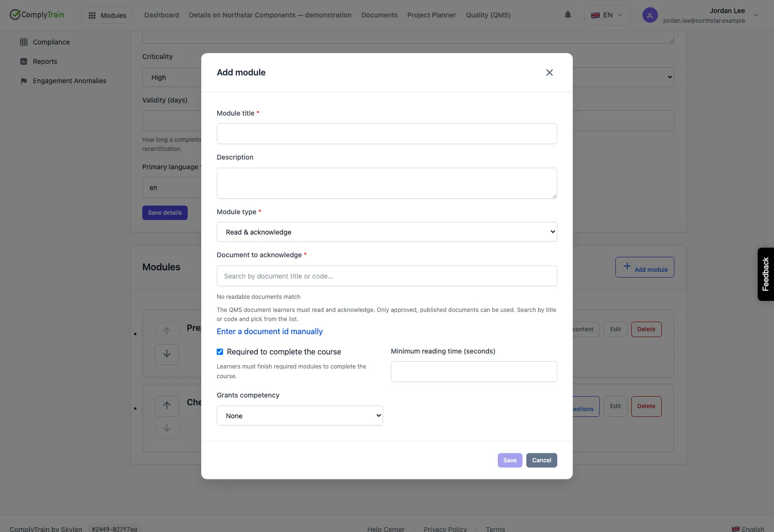
Task: Delete the first module
Action: point(646,329)
